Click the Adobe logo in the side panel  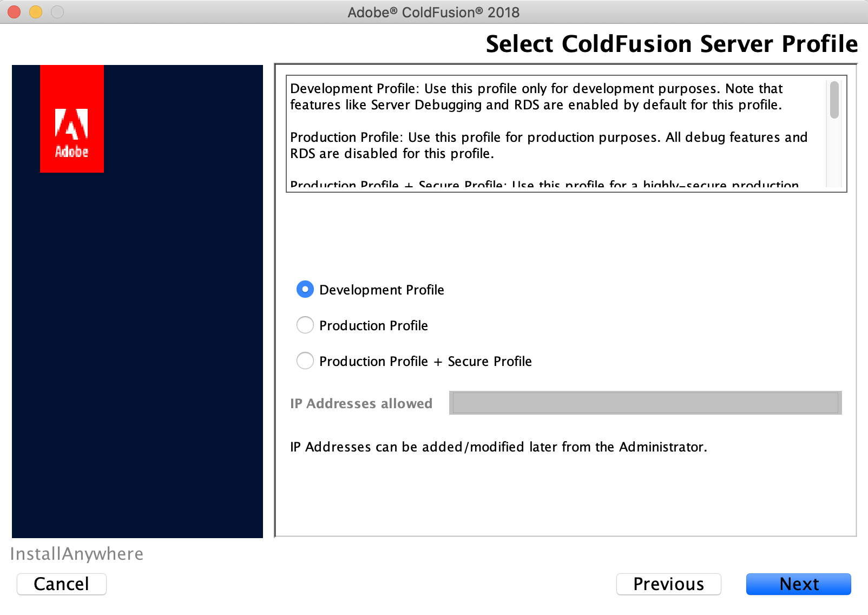(x=72, y=119)
